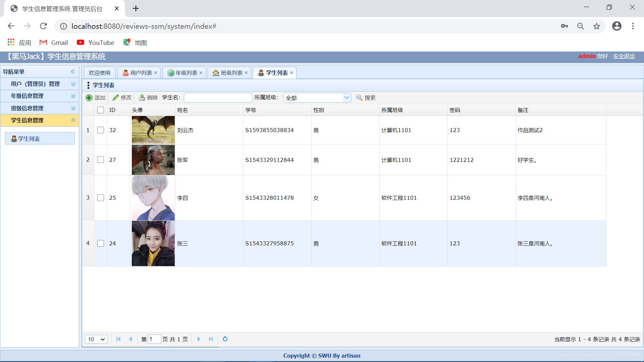Close the 班级列表 tab
This screenshot has height=362, width=644.
pos(246,73)
